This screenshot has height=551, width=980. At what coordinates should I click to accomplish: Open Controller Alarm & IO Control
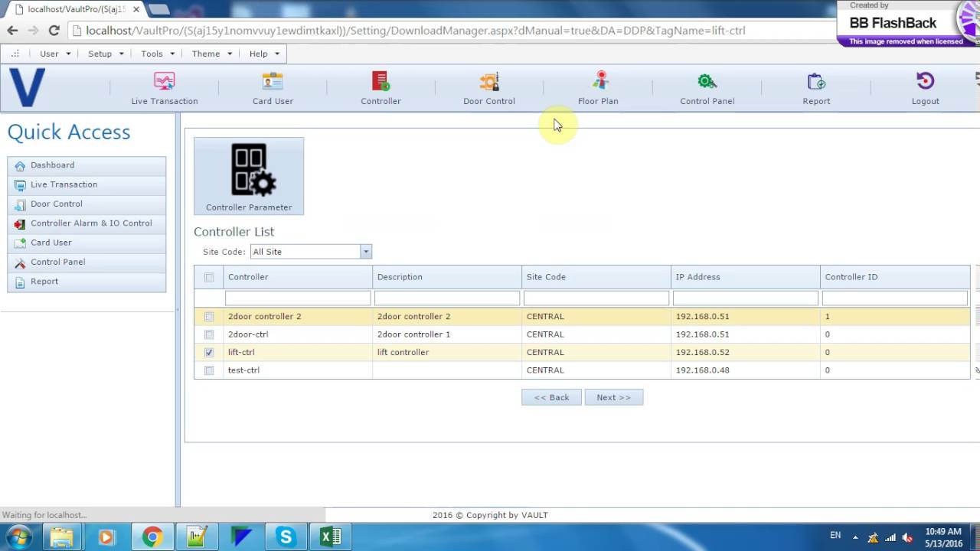(87, 223)
